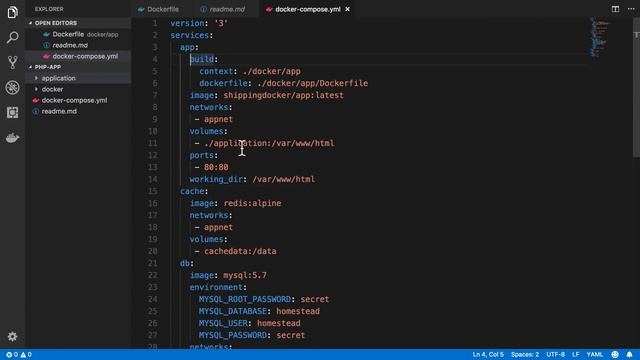Viewport: 640px width, 360px height.
Task: Click the 'db' service key on line 21
Action: tap(185, 263)
